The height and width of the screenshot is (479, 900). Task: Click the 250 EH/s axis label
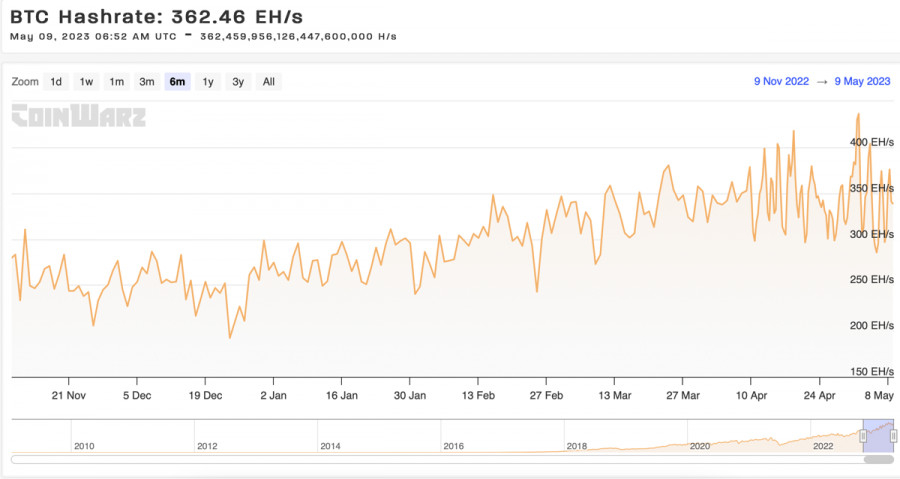(872, 279)
